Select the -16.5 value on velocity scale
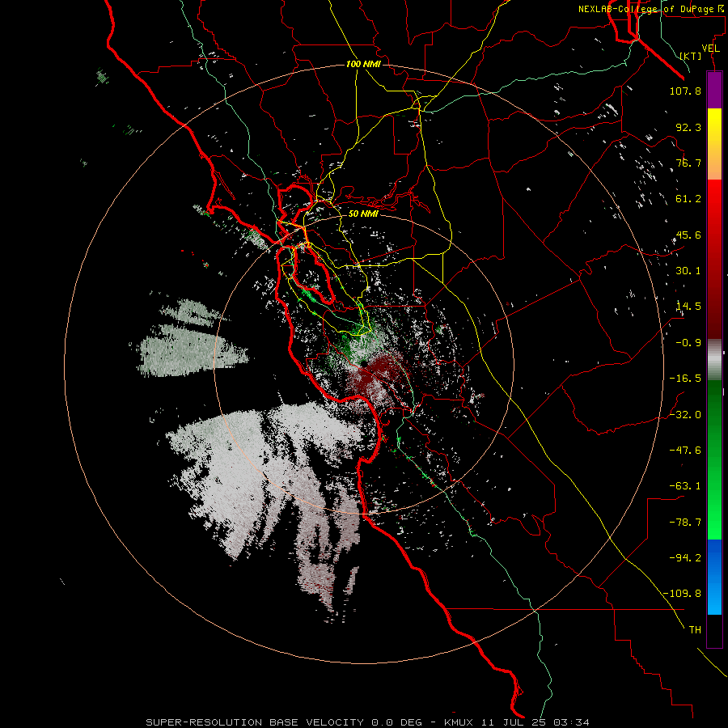 click(x=685, y=379)
